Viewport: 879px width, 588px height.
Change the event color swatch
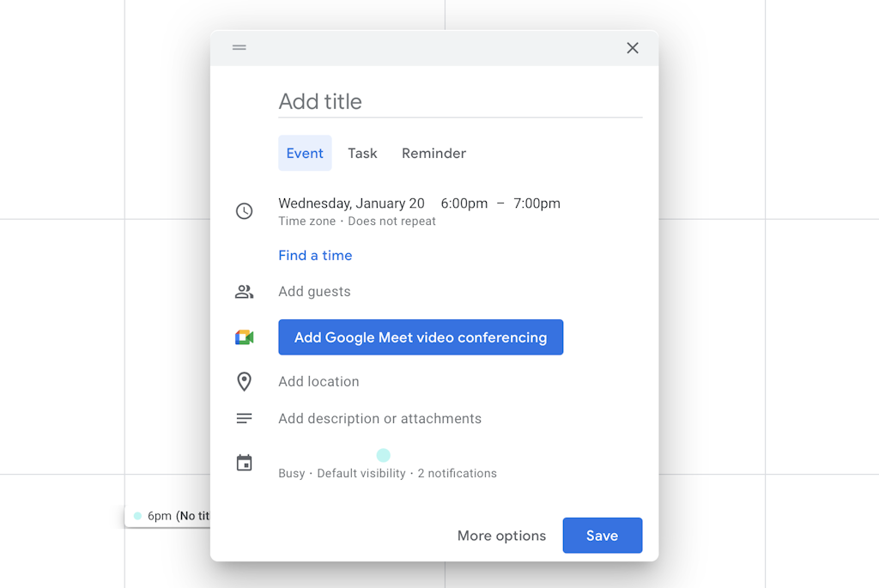(x=384, y=455)
